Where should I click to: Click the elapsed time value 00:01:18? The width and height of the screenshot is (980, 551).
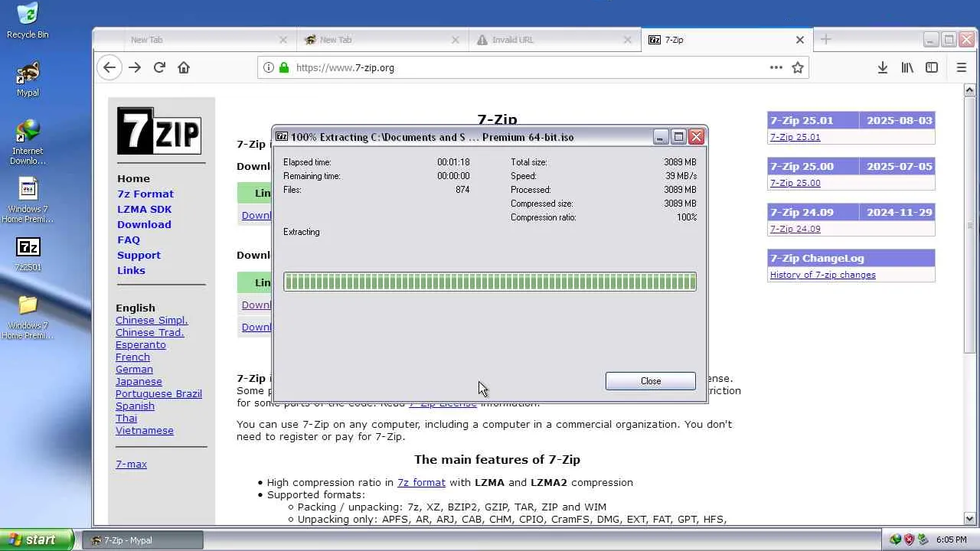click(453, 162)
